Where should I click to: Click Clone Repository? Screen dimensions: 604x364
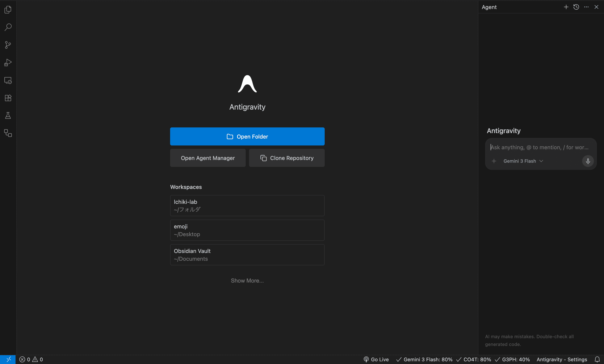pos(287,158)
